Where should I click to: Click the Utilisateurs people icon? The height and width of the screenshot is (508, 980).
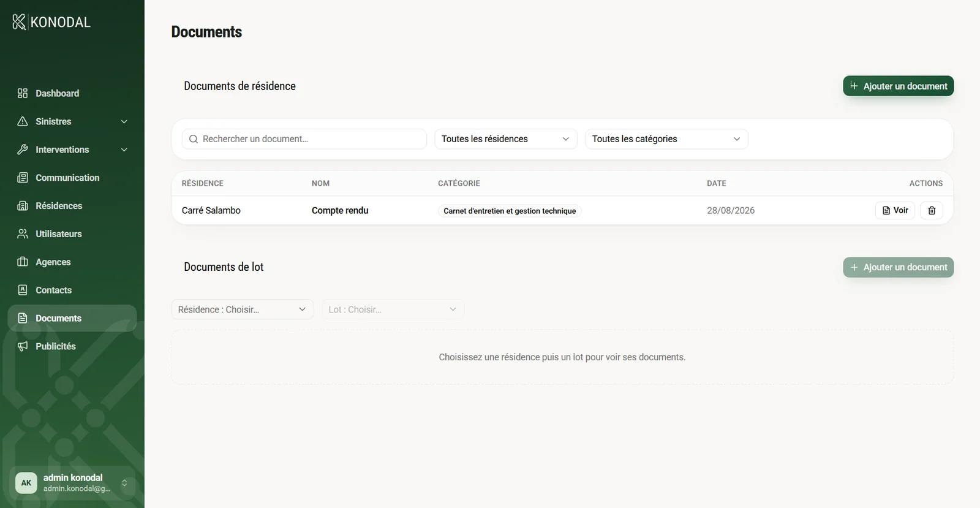tap(23, 234)
